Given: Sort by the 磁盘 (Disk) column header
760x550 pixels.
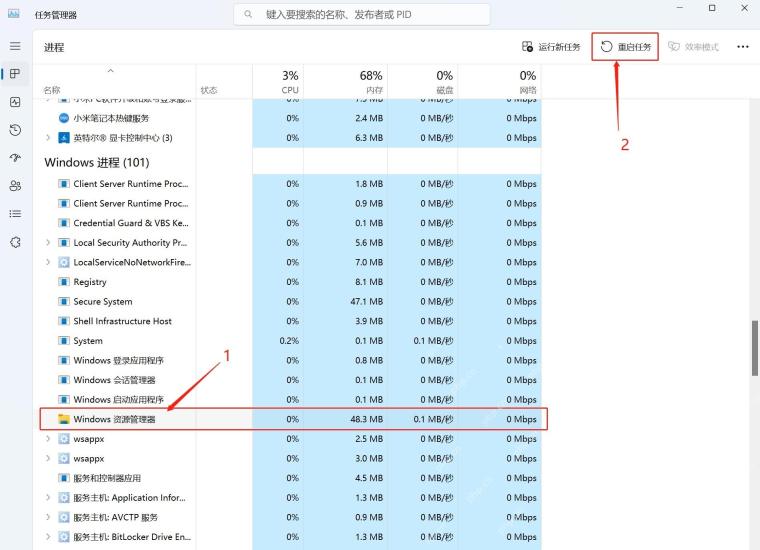Looking at the screenshot, I should coord(444,90).
